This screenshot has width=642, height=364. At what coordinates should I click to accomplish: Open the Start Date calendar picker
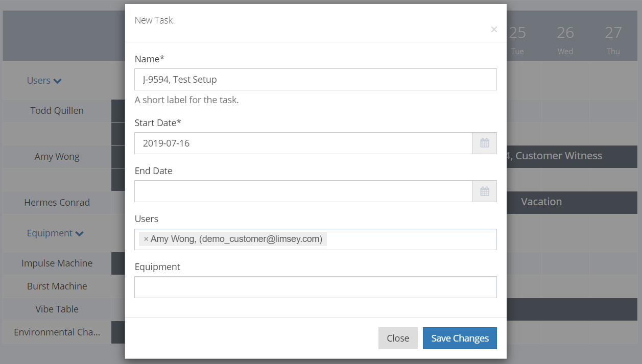click(x=484, y=143)
